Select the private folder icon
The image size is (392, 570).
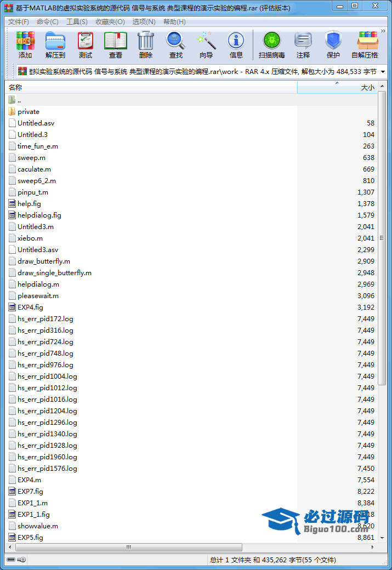point(12,112)
